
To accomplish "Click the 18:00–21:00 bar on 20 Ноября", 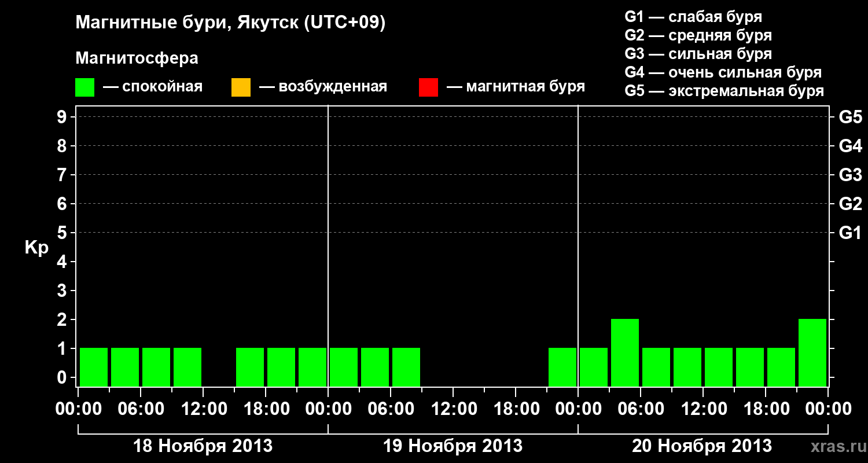I will pyautogui.click(x=781, y=367).
